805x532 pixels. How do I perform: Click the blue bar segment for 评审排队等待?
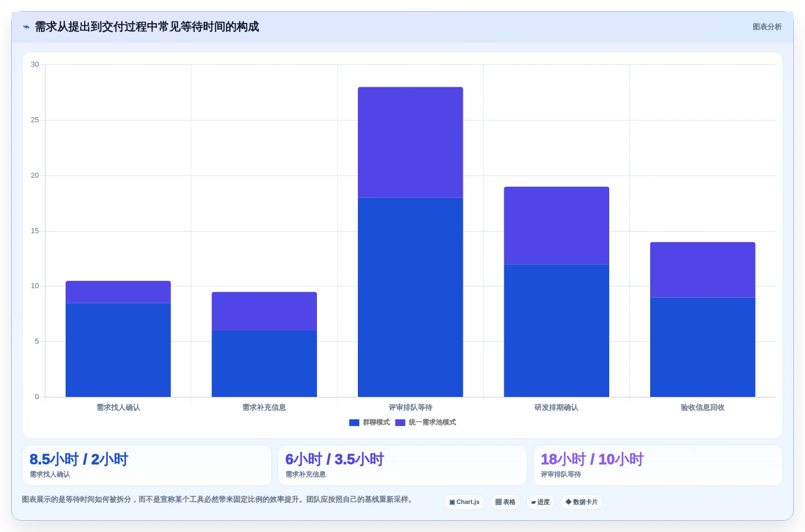[x=411, y=297]
